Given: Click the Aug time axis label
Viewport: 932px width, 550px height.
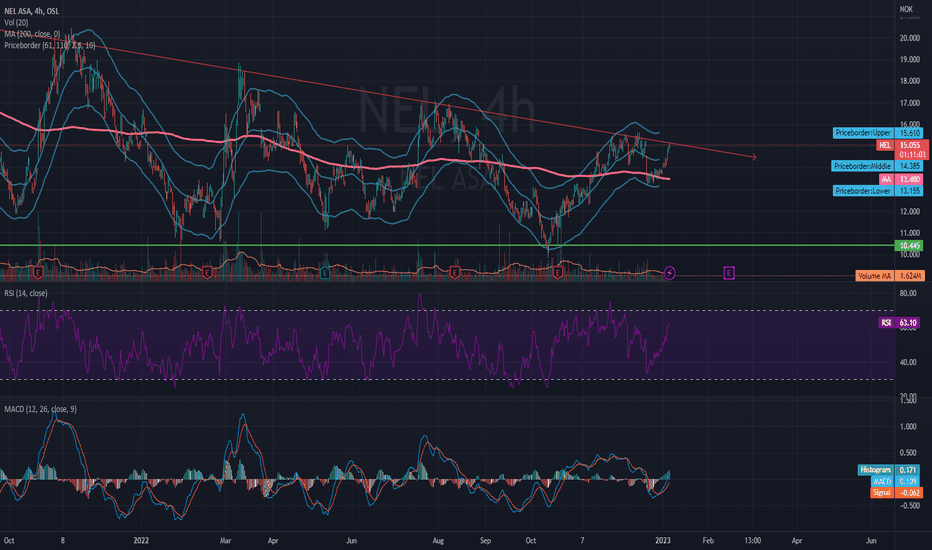Looking at the screenshot, I should (x=438, y=540).
